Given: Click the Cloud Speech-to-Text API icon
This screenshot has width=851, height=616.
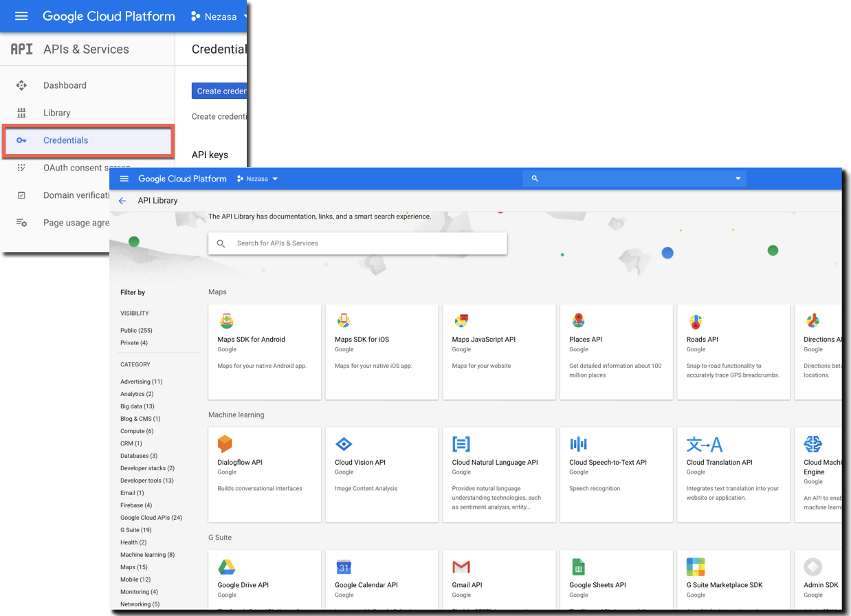Looking at the screenshot, I should click(x=579, y=443).
